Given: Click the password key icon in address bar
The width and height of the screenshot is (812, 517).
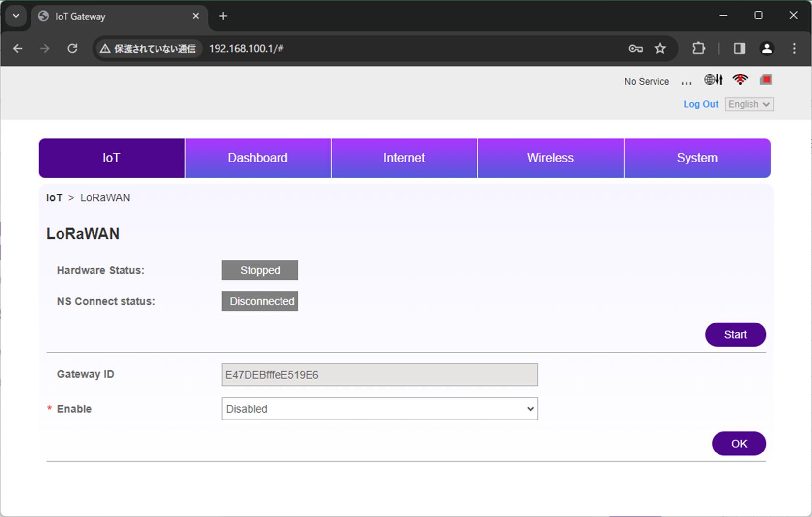Looking at the screenshot, I should [x=635, y=48].
